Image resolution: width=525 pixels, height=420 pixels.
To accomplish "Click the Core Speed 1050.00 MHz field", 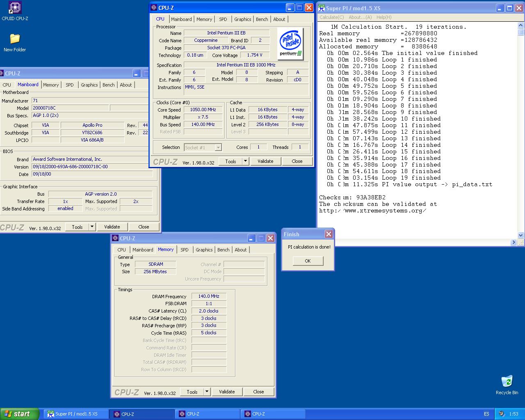I will pyautogui.click(x=203, y=110).
